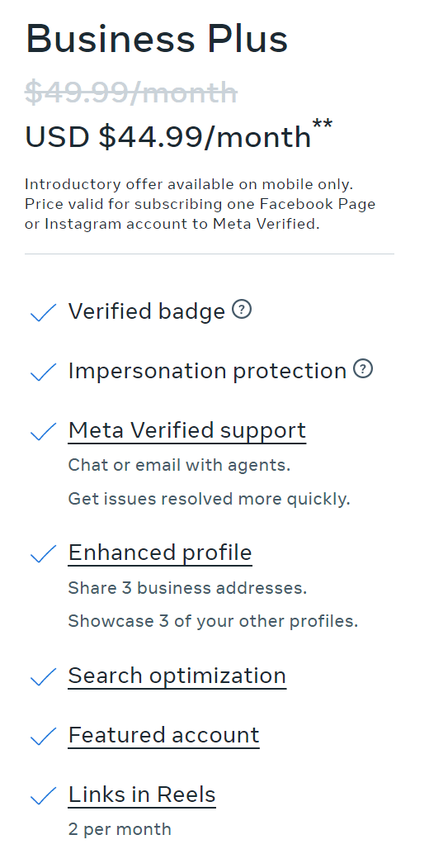Click the crossed-out $49.99/month price

(x=131, y=92)
